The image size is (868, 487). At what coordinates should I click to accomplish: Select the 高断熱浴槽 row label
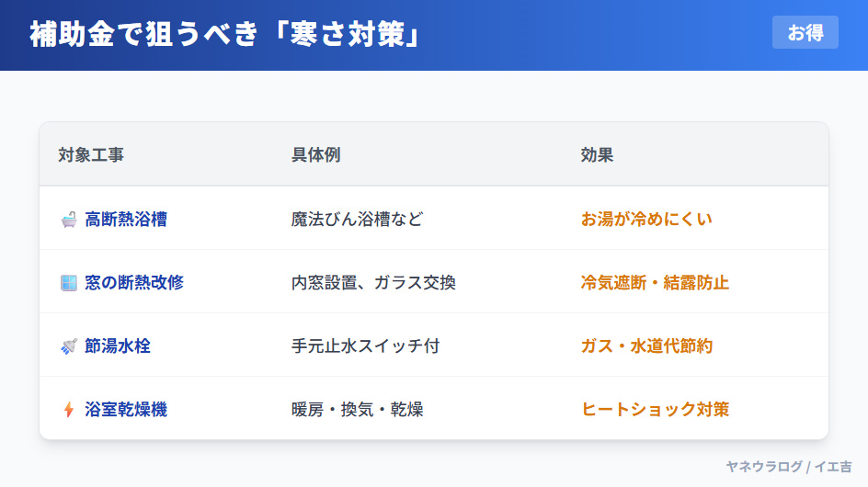(126, 220)
